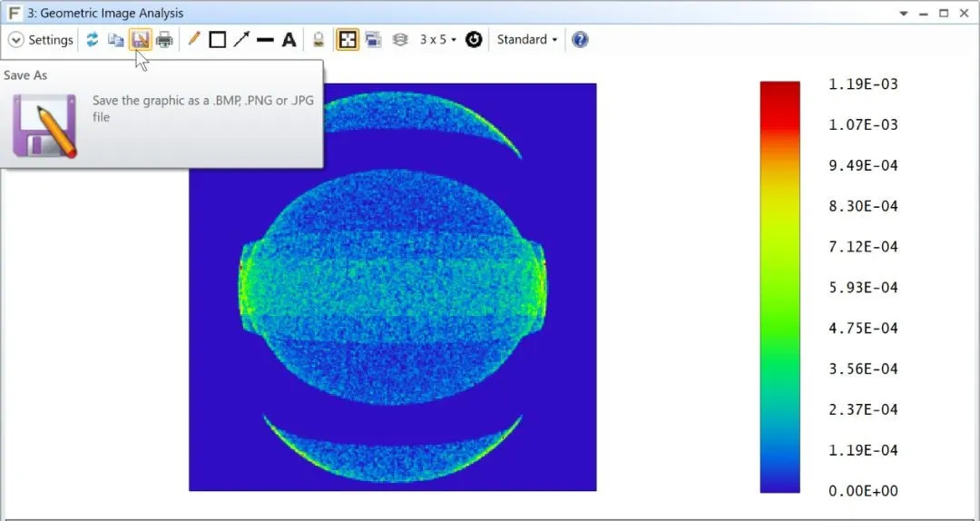Click the center of the irradiance image plot
Image resolution: width=980 pixels, height=521 pixels.
392,287
